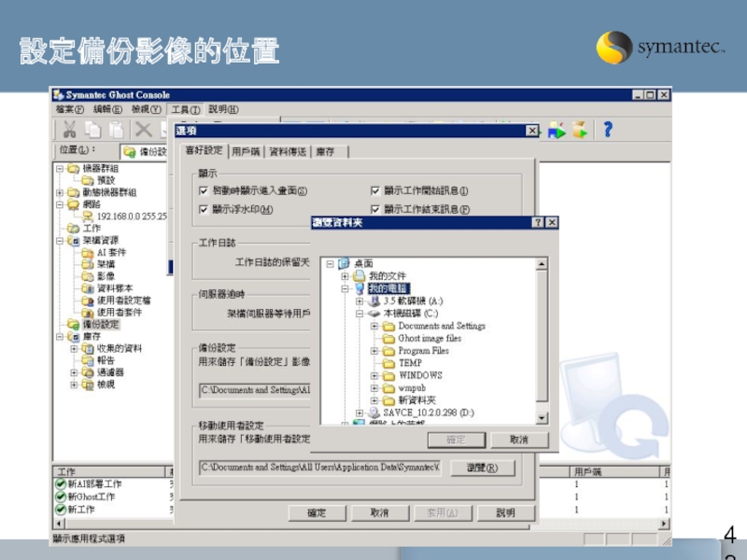
Task: Click the green arrow execute task icon
Action: (557, 130)
